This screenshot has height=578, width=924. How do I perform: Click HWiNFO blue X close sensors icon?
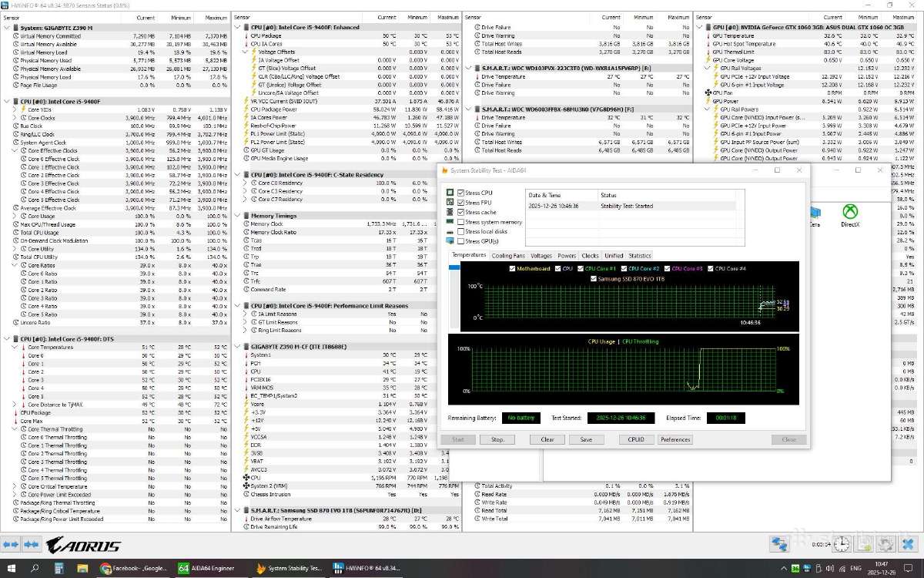point(909,544)
